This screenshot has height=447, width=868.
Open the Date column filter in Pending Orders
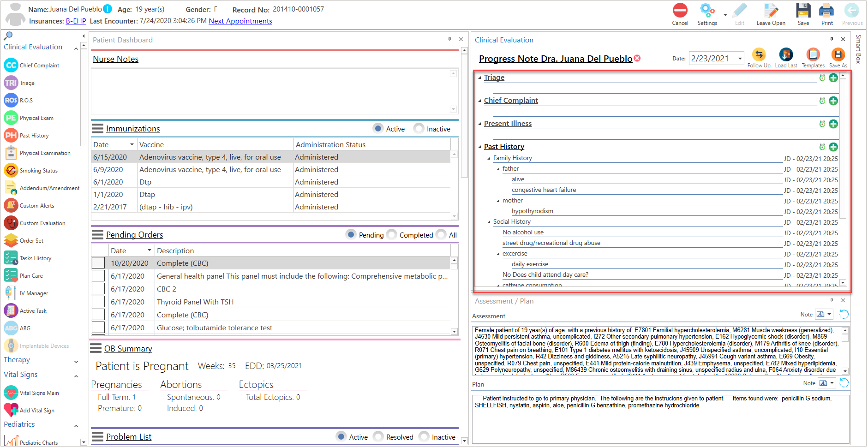coord(149,250)
